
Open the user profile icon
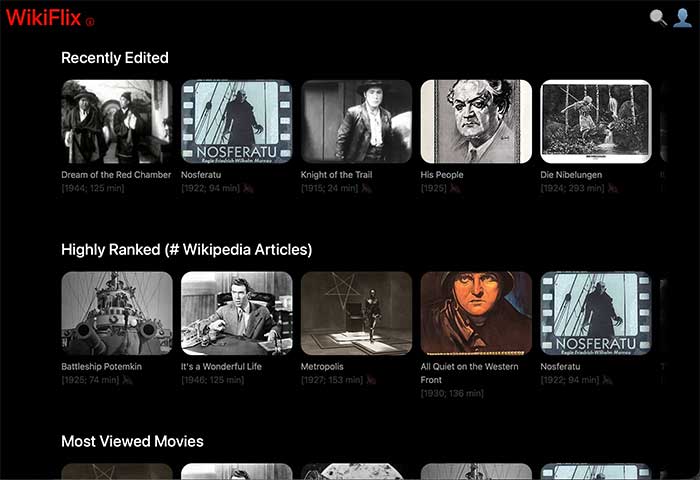coord(683,18)
